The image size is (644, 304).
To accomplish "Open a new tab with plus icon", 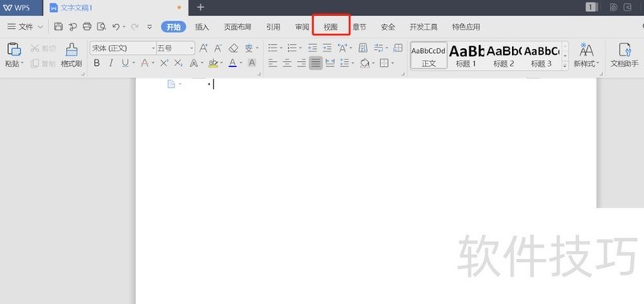I will tap(200, 7).
